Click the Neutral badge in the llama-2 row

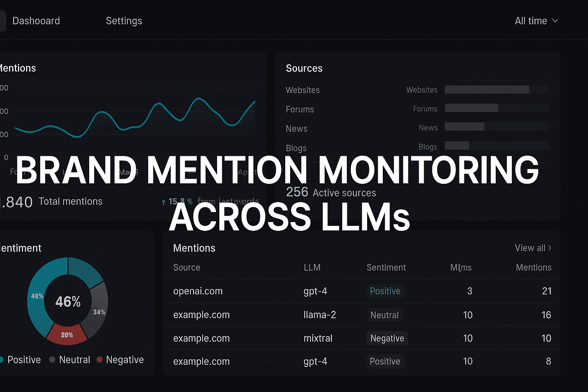pyautogui.click(x=384, y=315)
